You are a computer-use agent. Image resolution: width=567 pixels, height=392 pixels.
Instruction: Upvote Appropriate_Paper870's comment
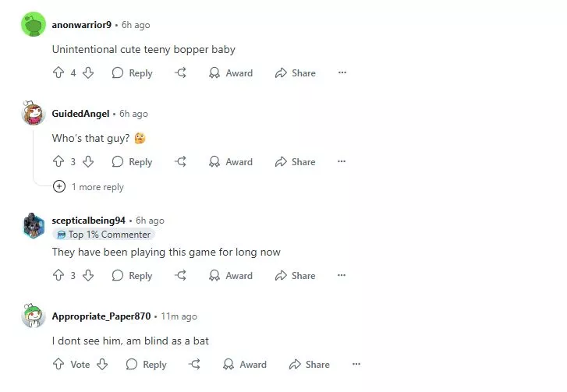[58, 364]
